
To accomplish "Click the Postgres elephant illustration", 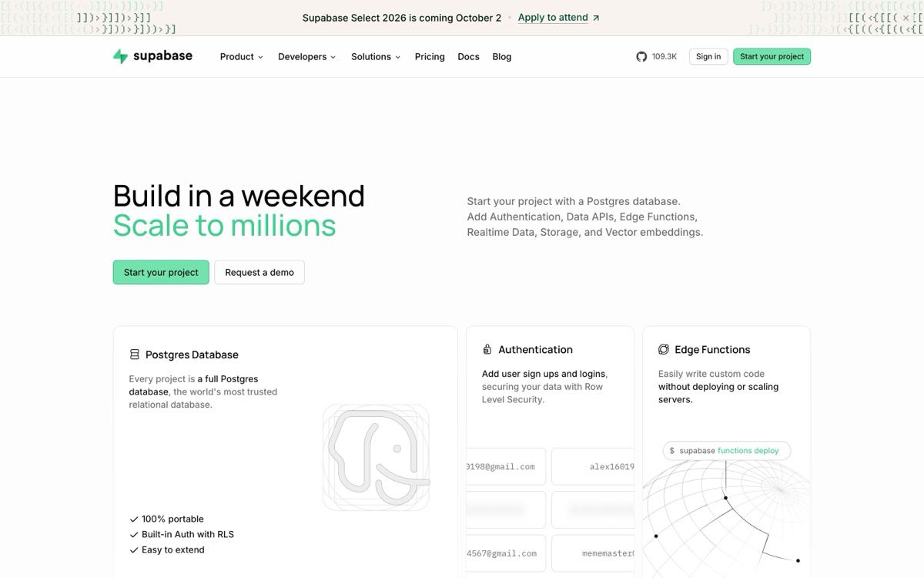I will pyautogui.click(x=376, y=458).
